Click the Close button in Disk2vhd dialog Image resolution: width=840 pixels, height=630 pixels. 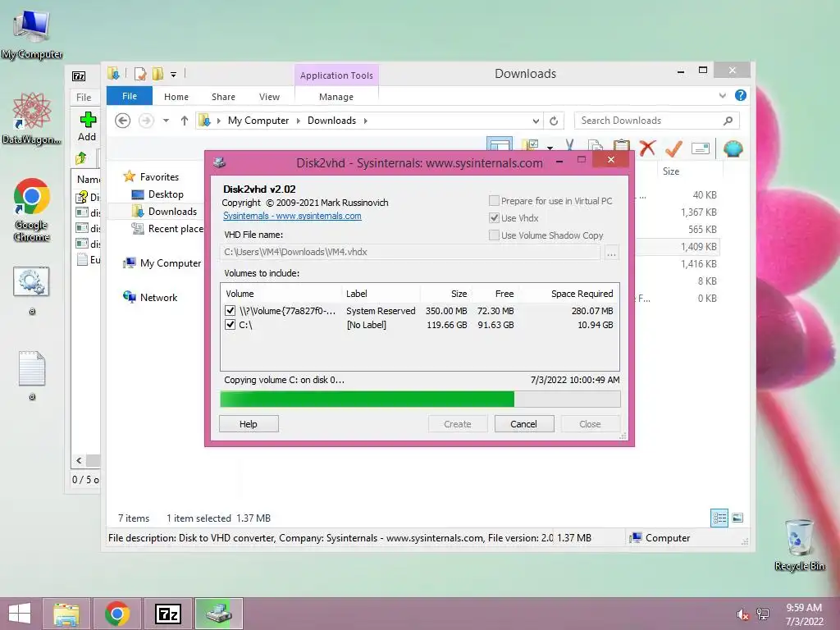click(591, 424)
